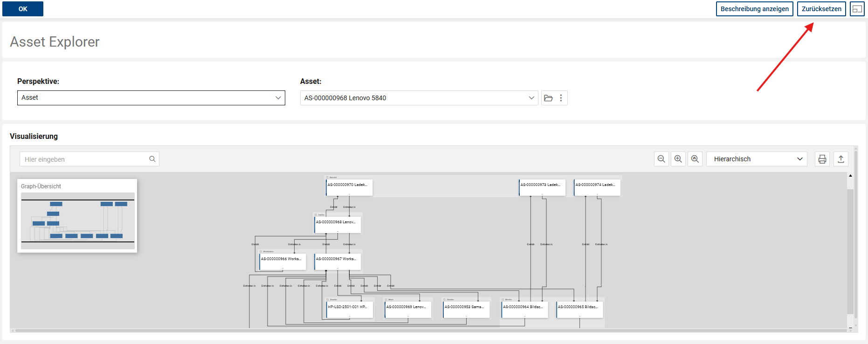Export the graph using upload icon

840,159
